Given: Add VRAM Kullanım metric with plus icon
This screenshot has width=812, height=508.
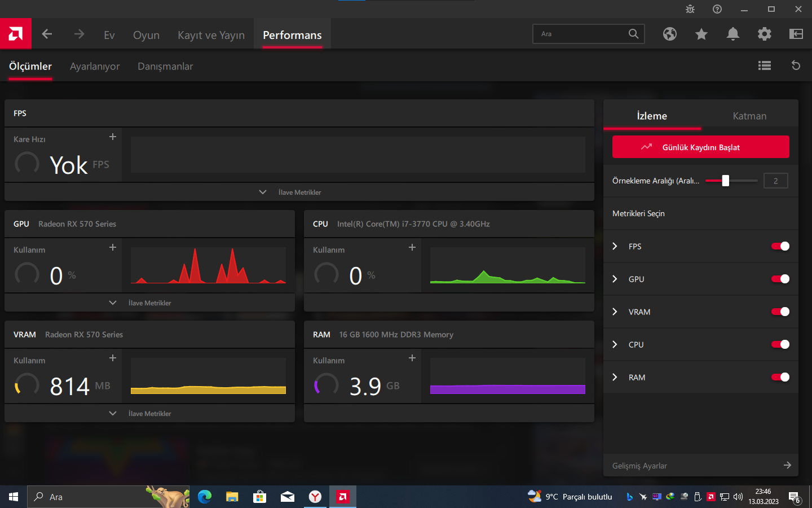Looking at the screenshot, I should point(113,358).
